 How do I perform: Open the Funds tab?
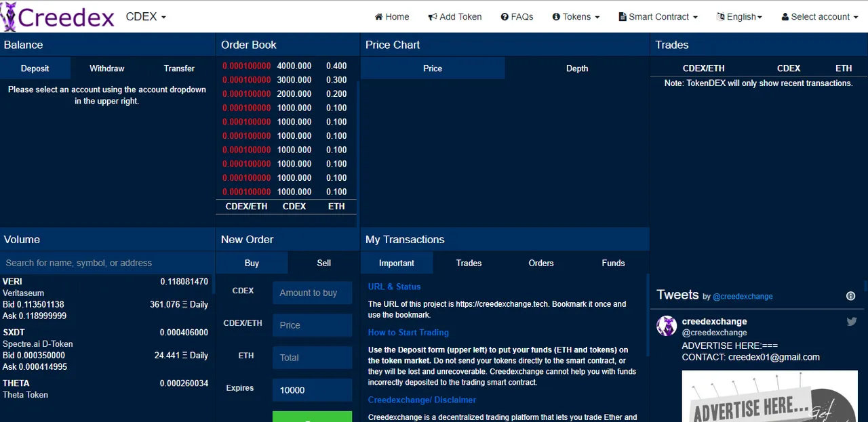coord(613,263)
